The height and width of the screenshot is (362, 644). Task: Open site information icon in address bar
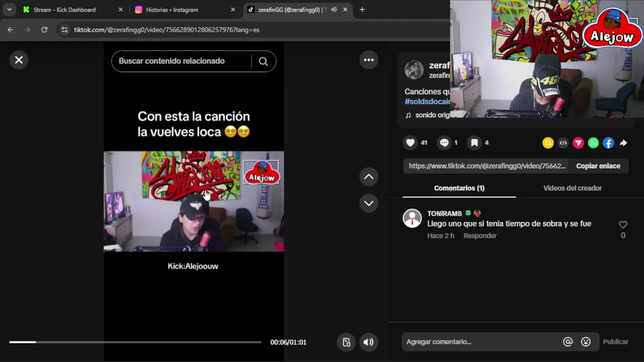click(64, 30)
